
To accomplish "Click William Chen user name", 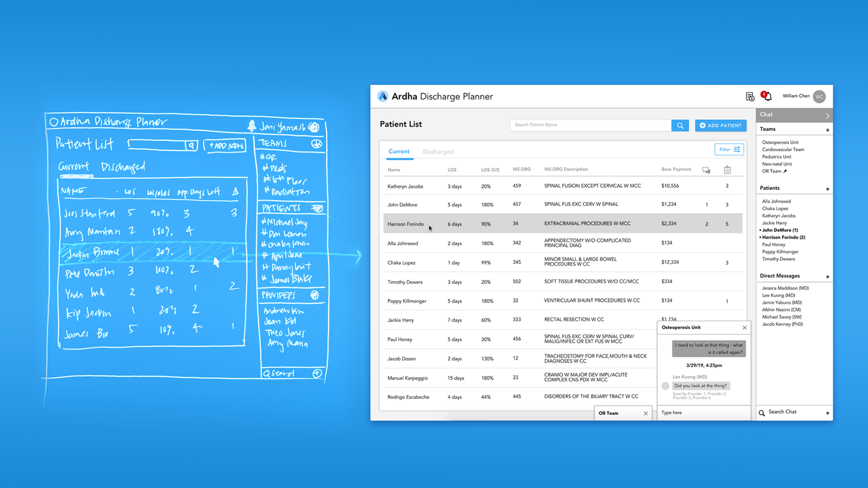I will 796,96.
